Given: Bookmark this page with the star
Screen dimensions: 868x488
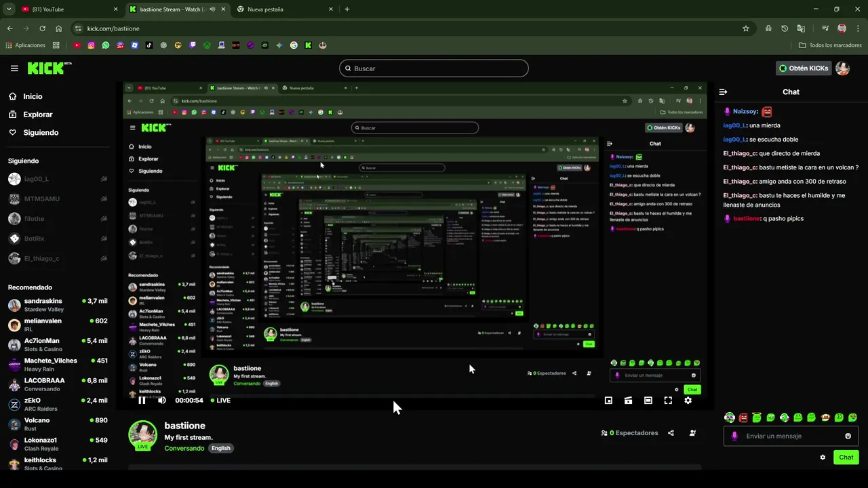Looking at the screenshot, I should click(x=746, y=28).
